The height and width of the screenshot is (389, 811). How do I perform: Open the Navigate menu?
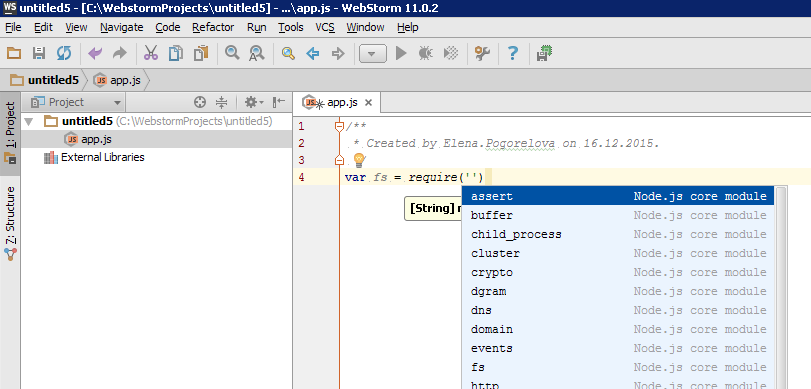coord(122,27)
